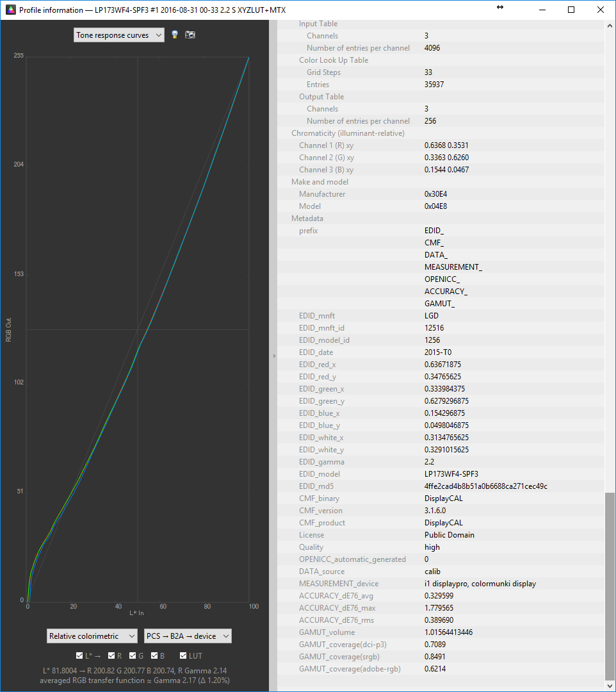Click the Input Table row

pos(441,24)
